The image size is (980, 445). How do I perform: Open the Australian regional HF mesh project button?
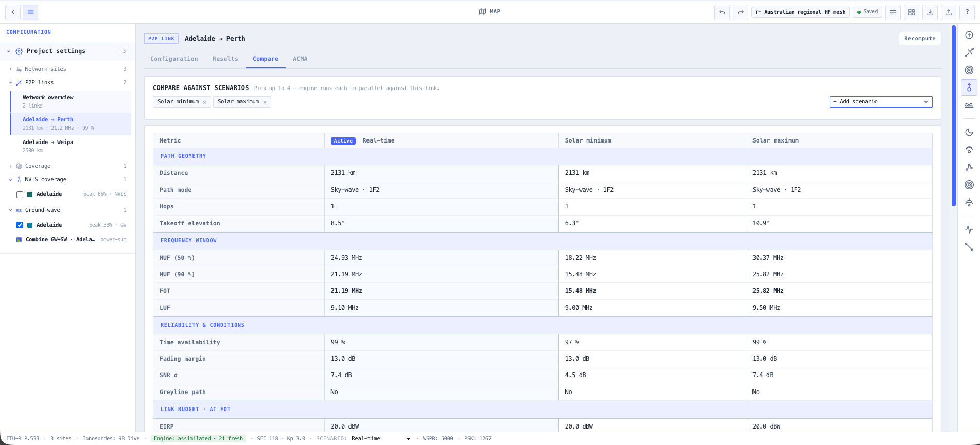pyautogui.click(x=800, y=12)
